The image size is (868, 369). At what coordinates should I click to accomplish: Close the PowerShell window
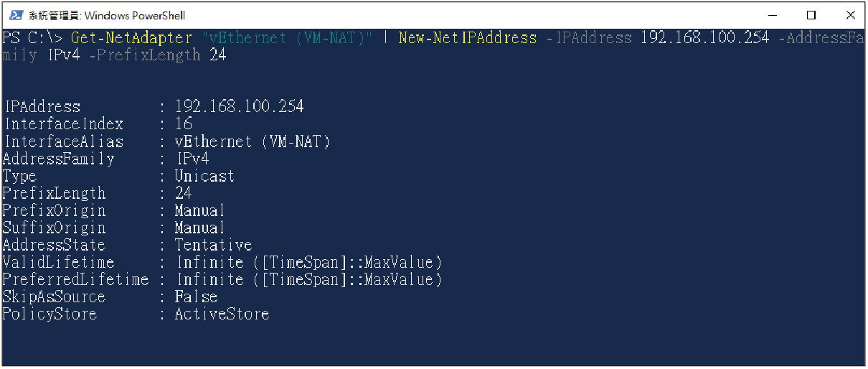pos(849,15)
